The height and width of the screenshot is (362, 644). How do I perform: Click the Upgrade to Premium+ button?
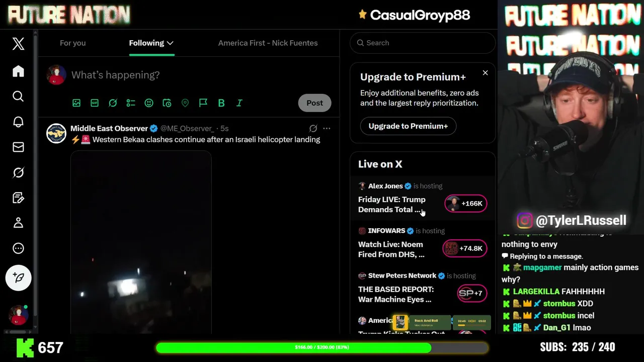(408, 126)
